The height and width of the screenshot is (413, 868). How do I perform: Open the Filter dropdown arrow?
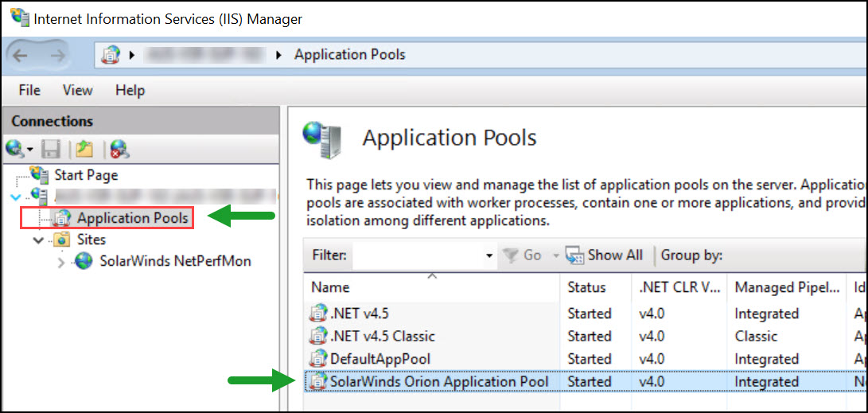pos(489,255)
